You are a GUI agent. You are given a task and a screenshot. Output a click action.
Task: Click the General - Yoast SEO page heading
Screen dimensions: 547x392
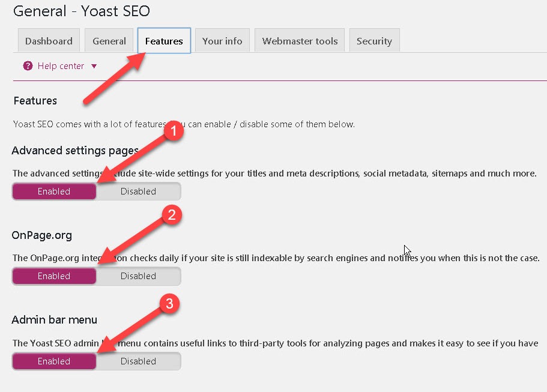pyautogui.click(x=81, y=11)
